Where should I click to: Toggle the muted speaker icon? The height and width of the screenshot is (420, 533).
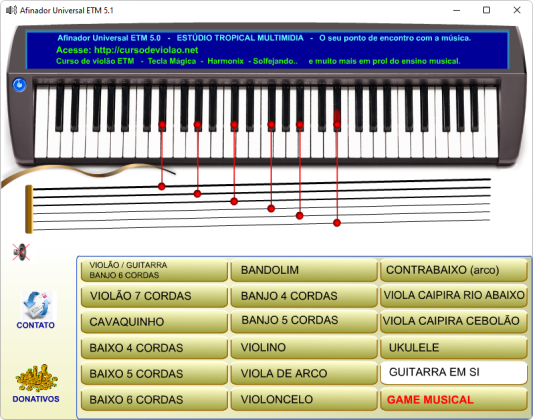pos(21,252)
